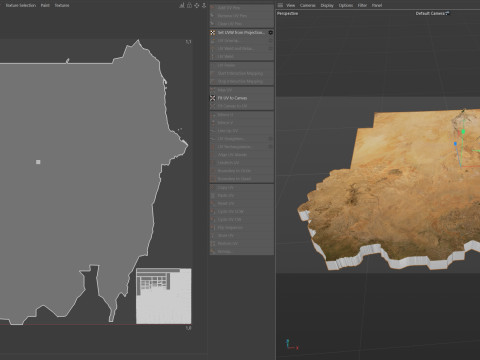Click the Restore UV command
This screenshot has height=360, width=480.
click(242, 244)
